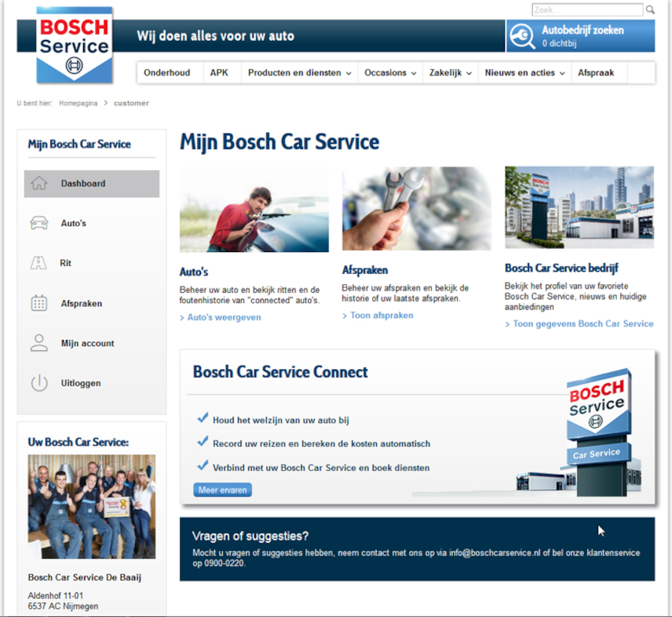Click the Uitloggen power icon
672x617 pixels.
pyautogui.click(x=39, y=382)
